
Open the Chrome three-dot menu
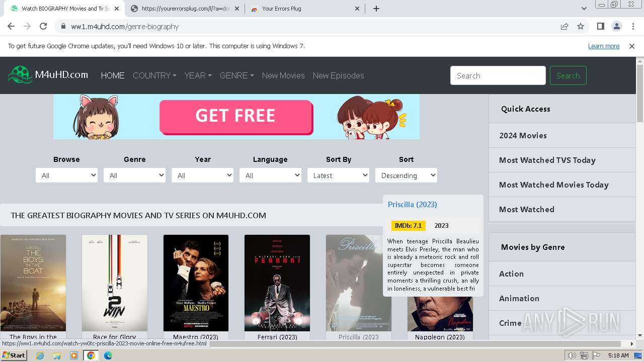pos(632,26)
